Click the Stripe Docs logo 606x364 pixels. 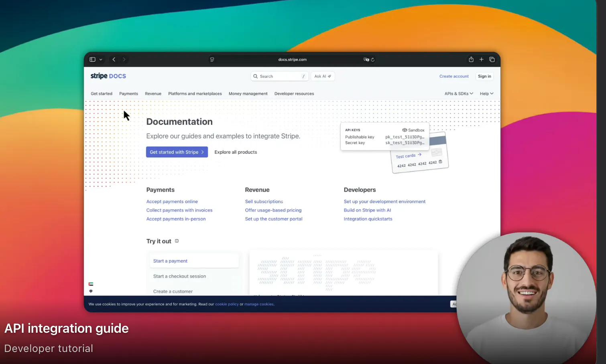[x=108, y=76]
